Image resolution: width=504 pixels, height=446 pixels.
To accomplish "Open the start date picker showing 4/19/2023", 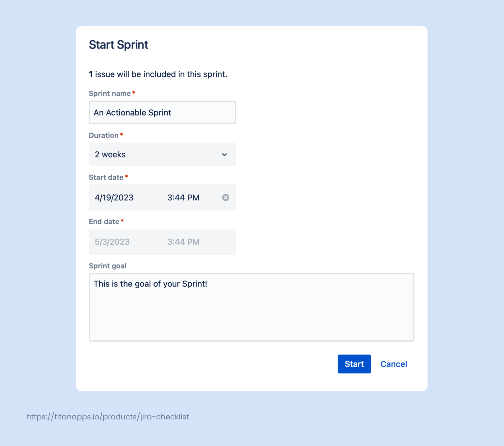I will tap(114, 198).
